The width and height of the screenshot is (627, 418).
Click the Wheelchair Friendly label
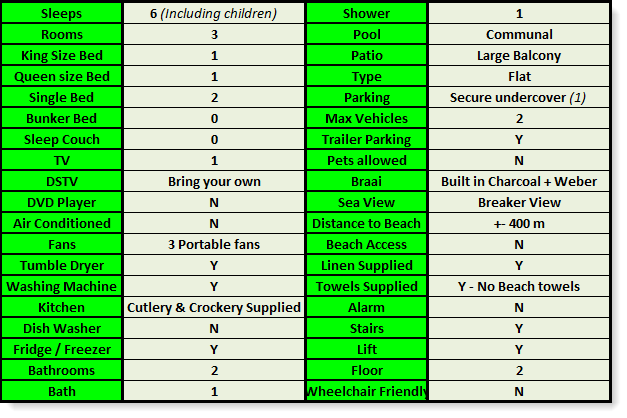pyautogui.click(x=367, y=392)
